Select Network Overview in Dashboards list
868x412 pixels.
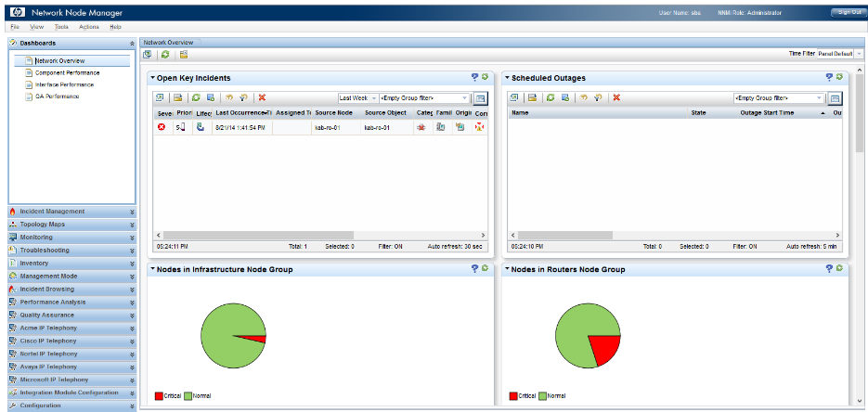[x=59, y=61]
